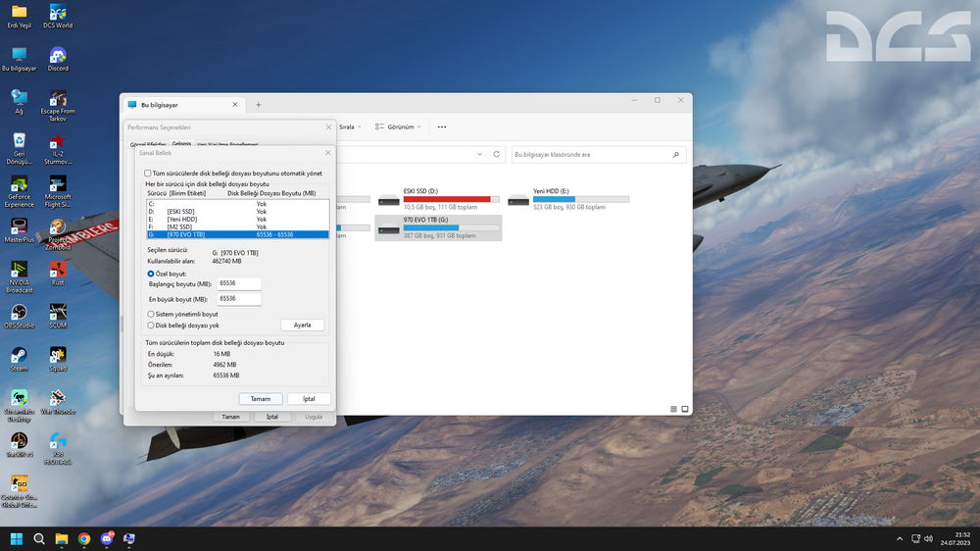Open Windows Start menu
The height and width of the screenshot is (551, 980).
(17, 538)
